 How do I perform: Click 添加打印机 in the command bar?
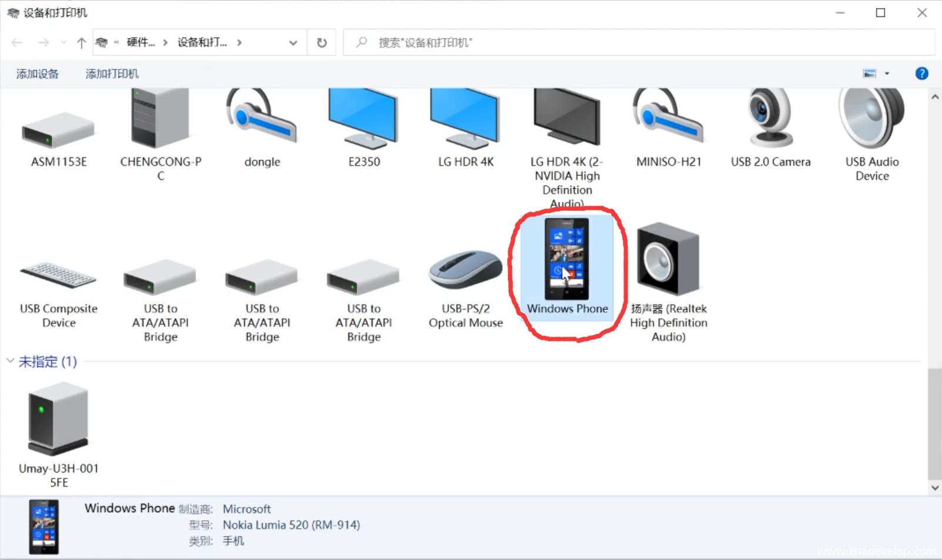tap(112, 74)
